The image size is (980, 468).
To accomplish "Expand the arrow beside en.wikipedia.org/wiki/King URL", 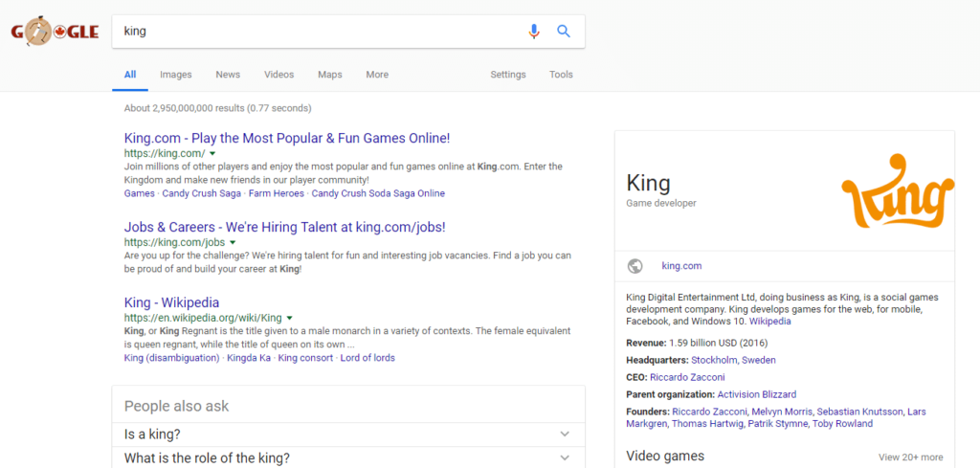I will tap(289, 318).
